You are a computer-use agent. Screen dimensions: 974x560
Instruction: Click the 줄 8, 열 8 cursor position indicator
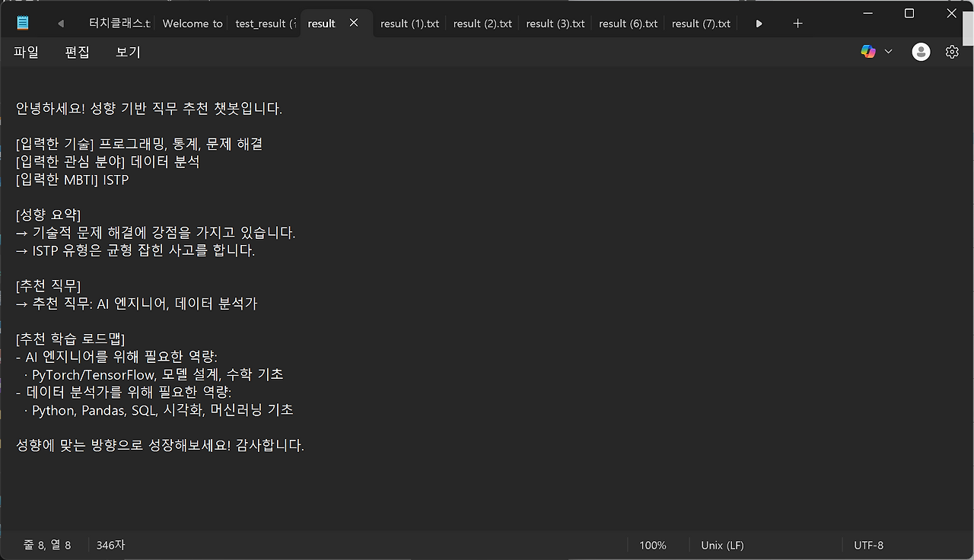47,545
